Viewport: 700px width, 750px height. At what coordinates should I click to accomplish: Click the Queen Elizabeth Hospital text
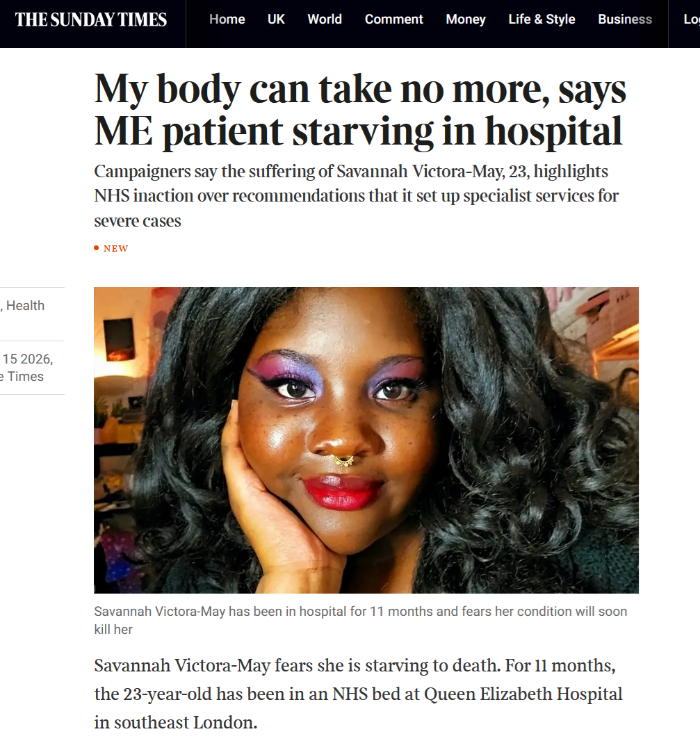[x=523, y=694]
